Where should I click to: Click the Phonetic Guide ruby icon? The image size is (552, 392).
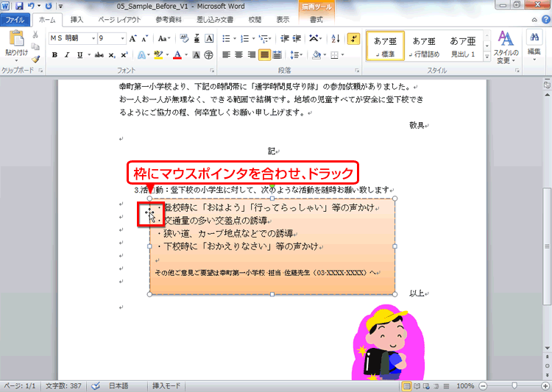pyautogui.click(x=197, y=38)
